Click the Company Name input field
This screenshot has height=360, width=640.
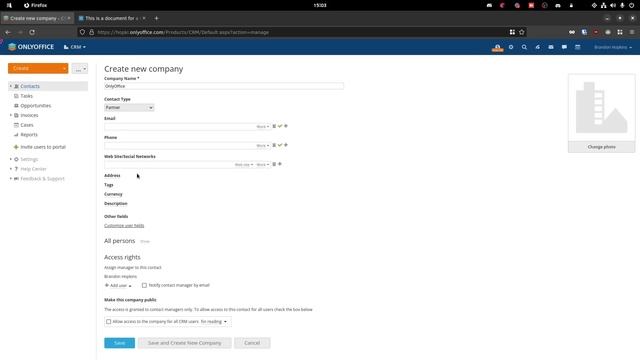tap(224, 86)
